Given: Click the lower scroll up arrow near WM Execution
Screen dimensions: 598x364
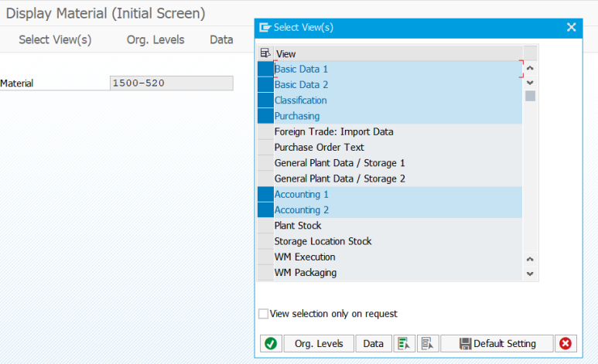Looking at the screenshot, I should pyautogui.click(x=530, y=259).
